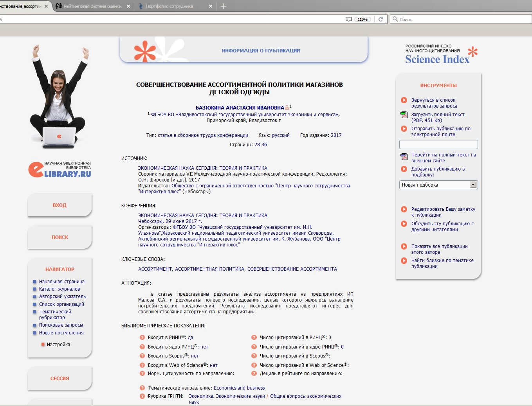Click the Science Index logo
532x406 pixels.
point(442,55)
